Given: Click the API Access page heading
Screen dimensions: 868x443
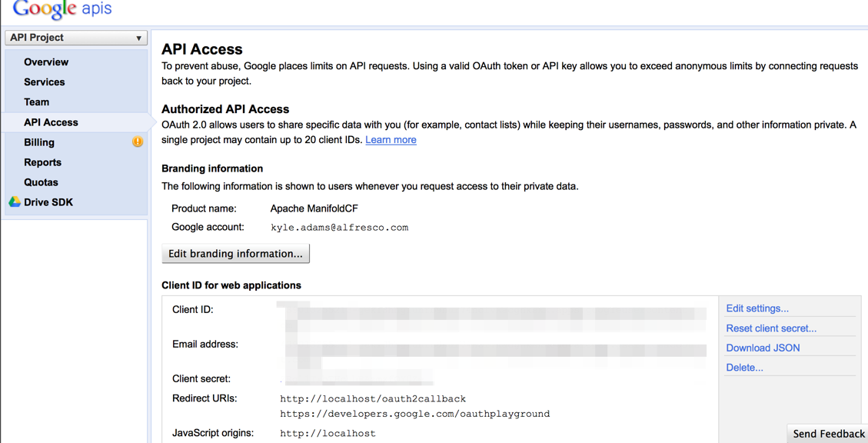Looking at the screenshot, I should [x=202, y=49].
